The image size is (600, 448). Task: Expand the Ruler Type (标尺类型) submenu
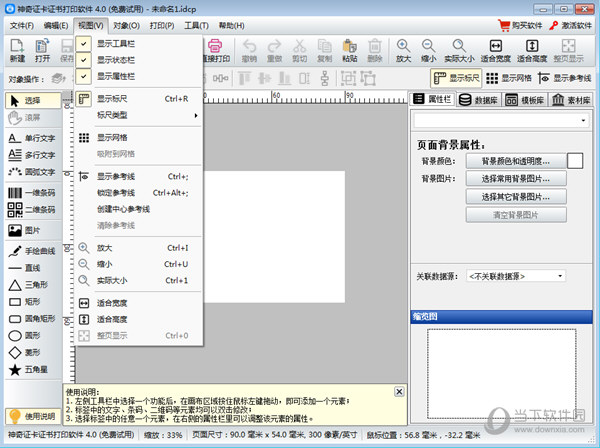click(138, 115)
